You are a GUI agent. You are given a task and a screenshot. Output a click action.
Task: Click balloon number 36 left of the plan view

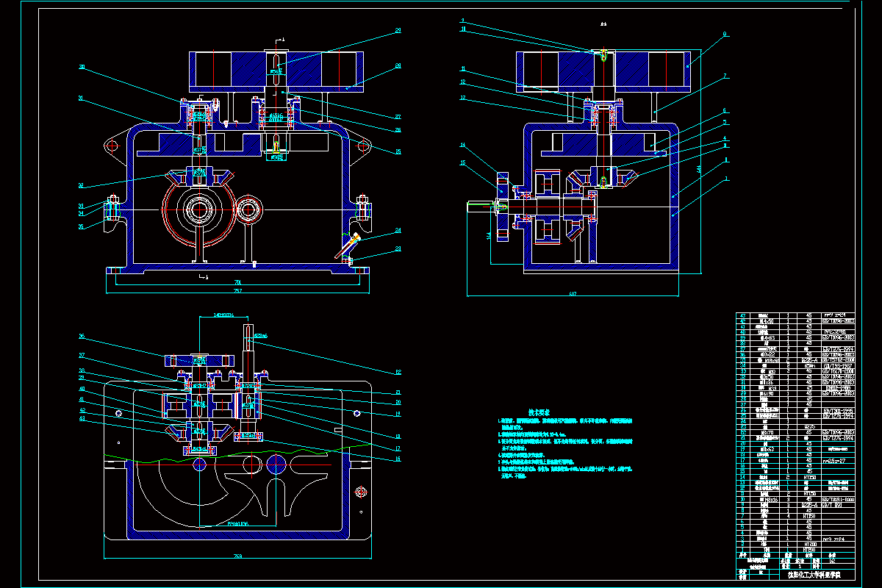coord(82,336)
